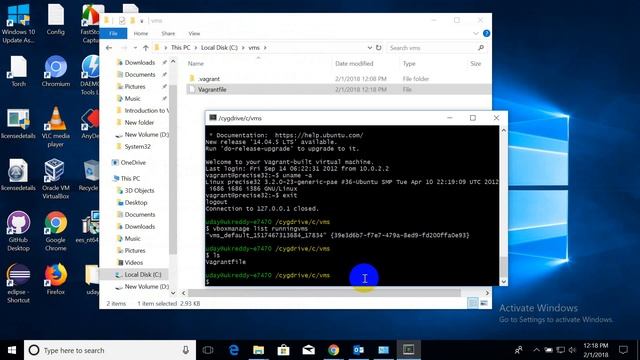This screenshot has height=360, width=640.
Task: Open recent locations dropdown arrow
Action: pos(135,48)
